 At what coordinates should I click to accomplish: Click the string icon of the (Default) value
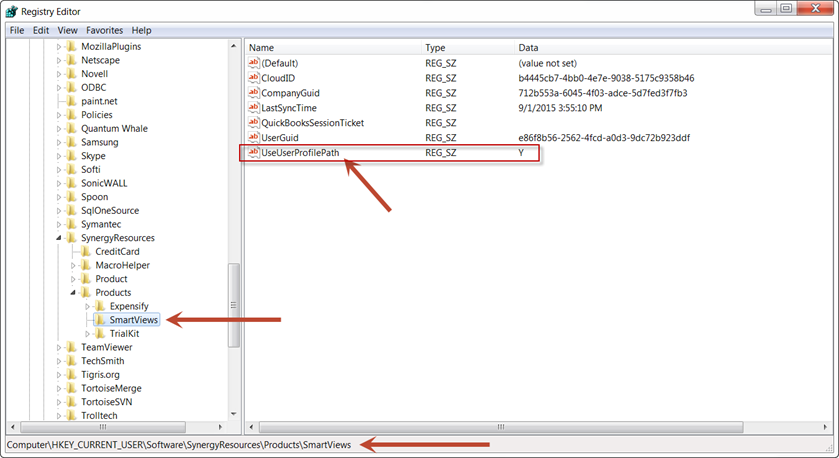pyautogui.click(x=254, y=63)
